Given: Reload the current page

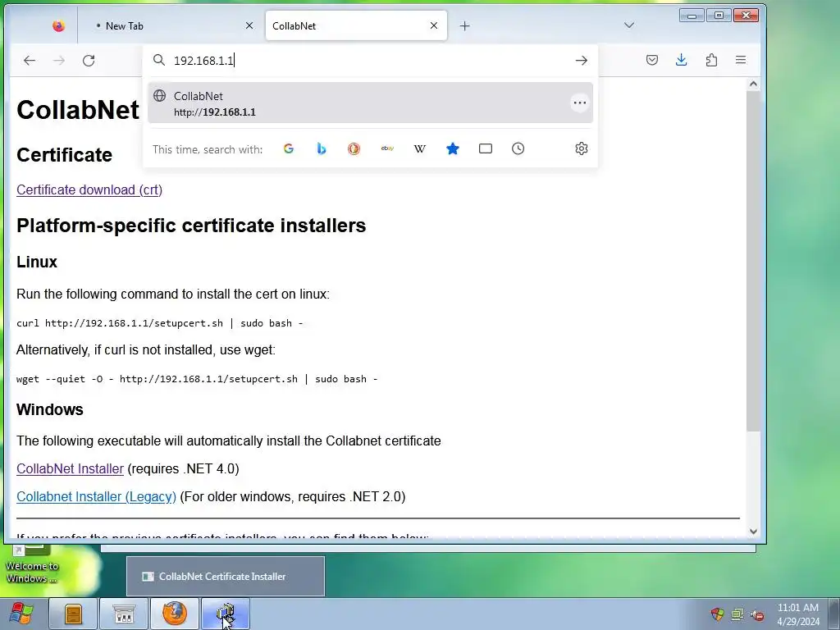Looking at the screenshot, I should (x=89, y=61).
